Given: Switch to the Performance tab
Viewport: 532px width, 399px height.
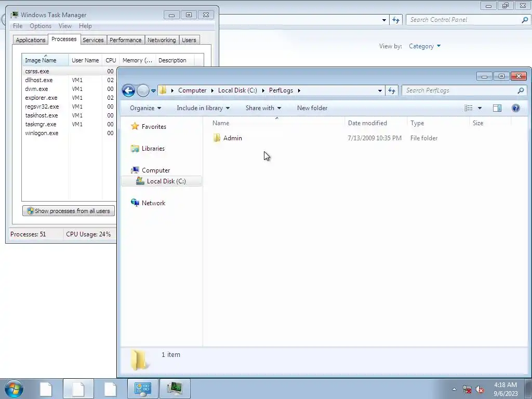Looking at the screenshot, I should tap(126, 39).
